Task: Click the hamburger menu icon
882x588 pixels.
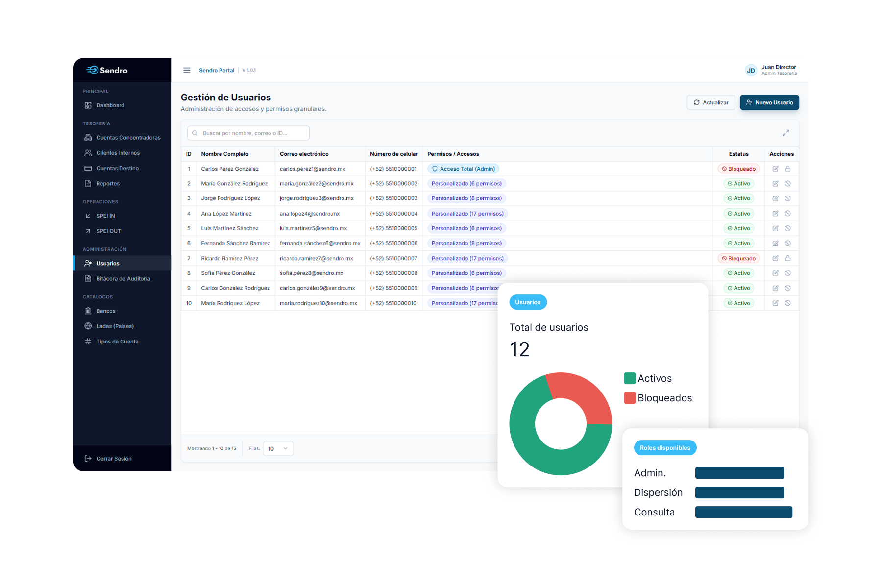Action: point(187,70)
